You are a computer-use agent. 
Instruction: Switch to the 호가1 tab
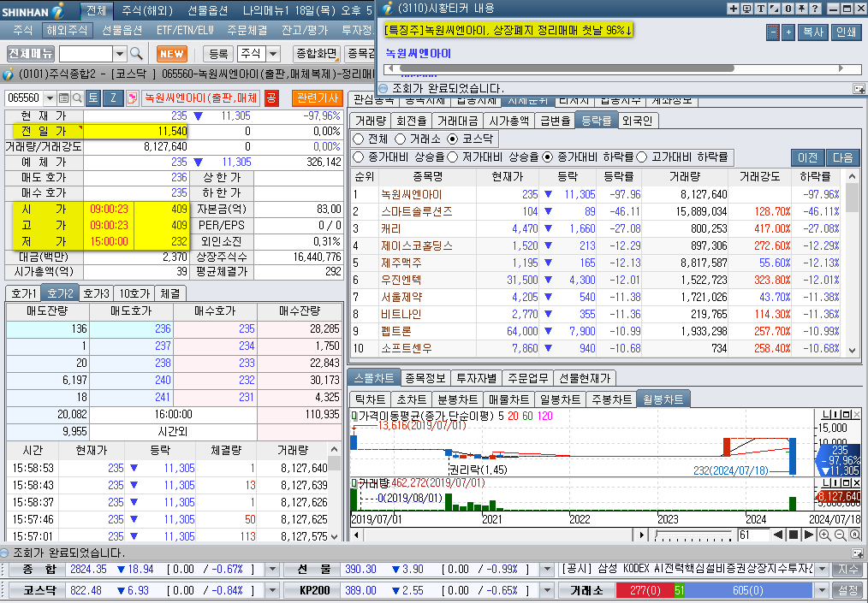[x=23, y=293]
